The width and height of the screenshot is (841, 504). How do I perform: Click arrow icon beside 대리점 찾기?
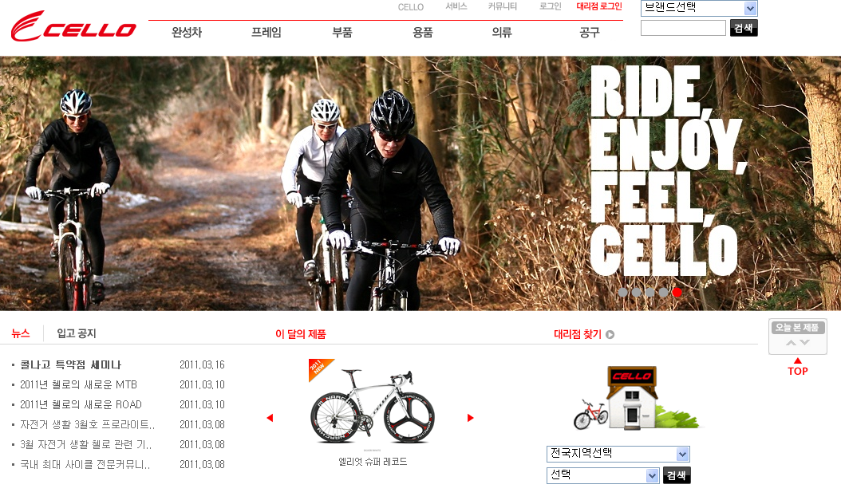pyautogui.click(x=610, y=335)
